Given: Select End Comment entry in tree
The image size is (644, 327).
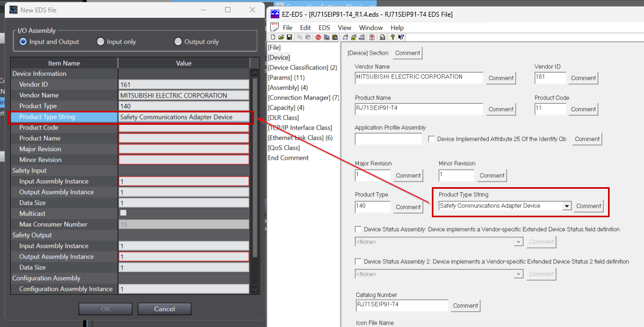Looking at the screenshot, I should (288, 158).
